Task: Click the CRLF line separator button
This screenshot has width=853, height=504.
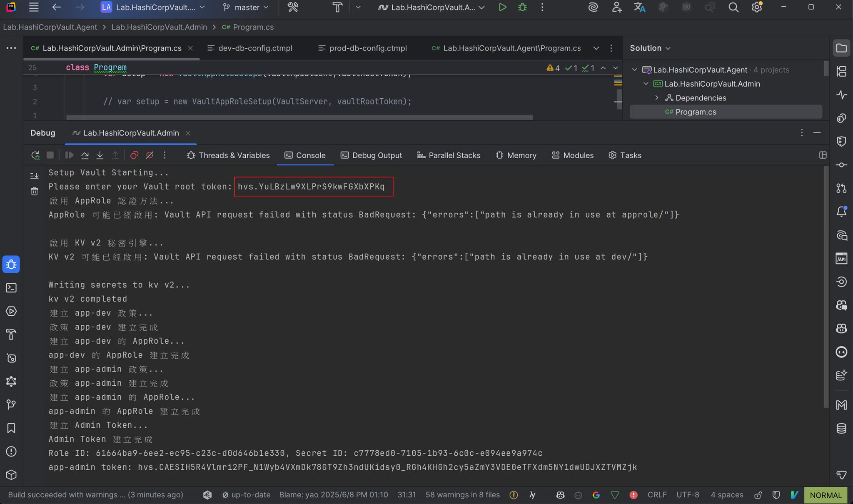Action: tap(657, 495)
